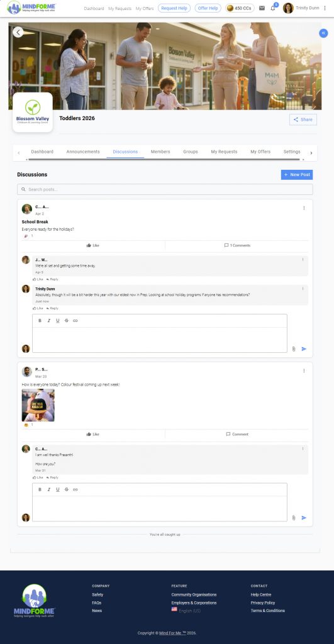Open the messages envelope icon

coord(262,8)
